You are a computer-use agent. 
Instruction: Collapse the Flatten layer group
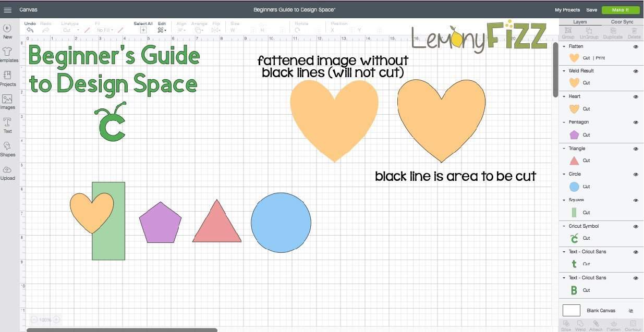564,47
